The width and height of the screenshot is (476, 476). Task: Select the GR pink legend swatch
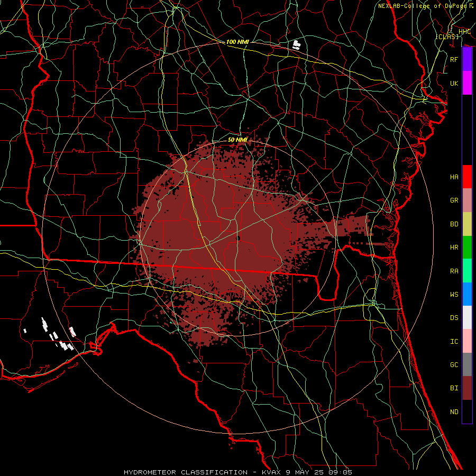[467, 200]
